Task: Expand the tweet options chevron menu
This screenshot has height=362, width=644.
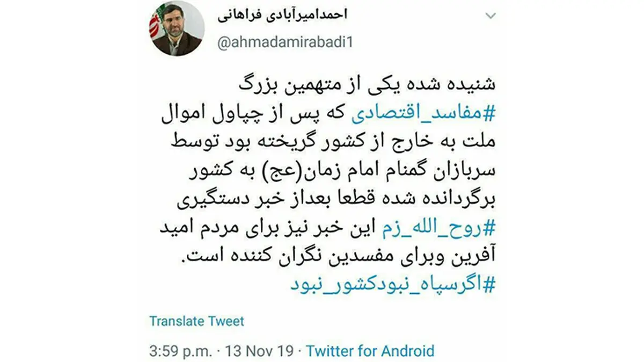Action: pos(491,16)
